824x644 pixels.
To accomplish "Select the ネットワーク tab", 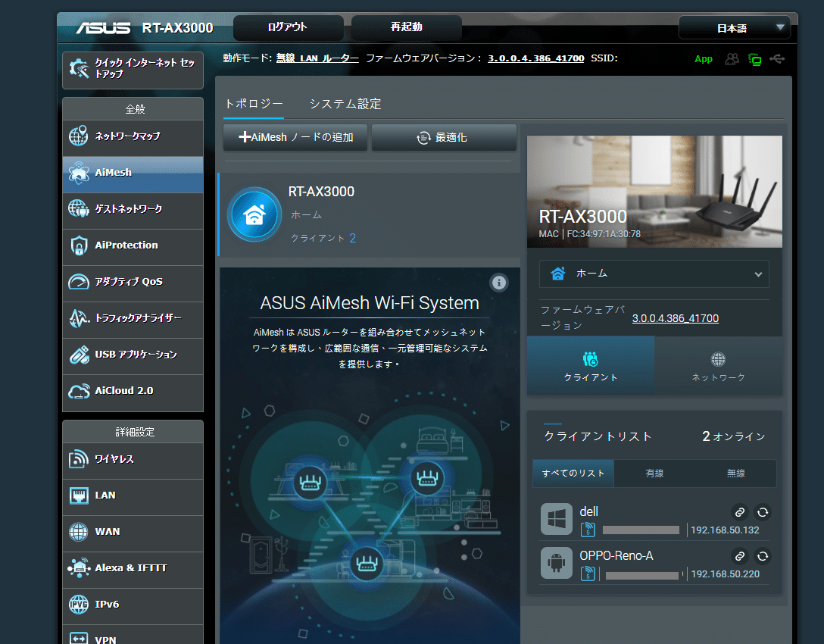I will [719, 366].
